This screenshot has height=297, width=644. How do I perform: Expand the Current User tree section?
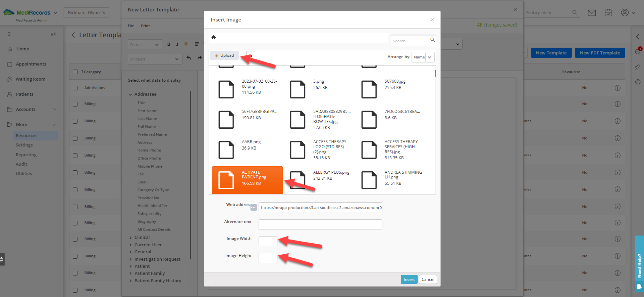click(130, 245)
